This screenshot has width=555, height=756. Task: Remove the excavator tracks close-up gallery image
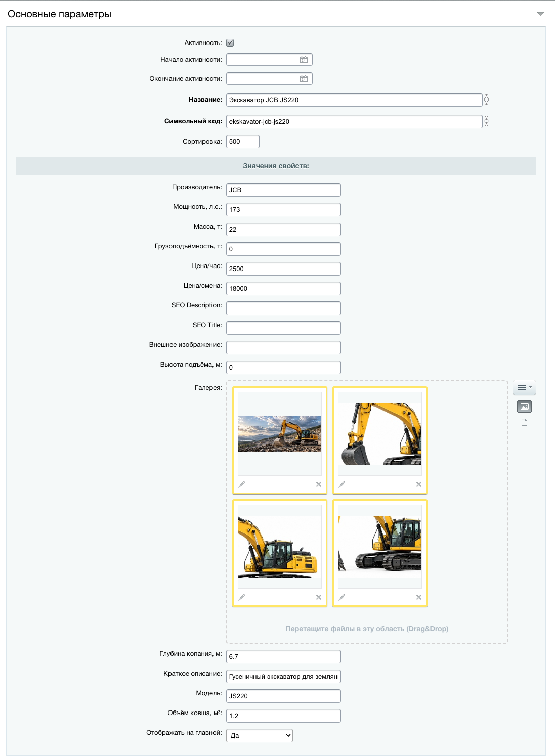(x=419, y=597)
